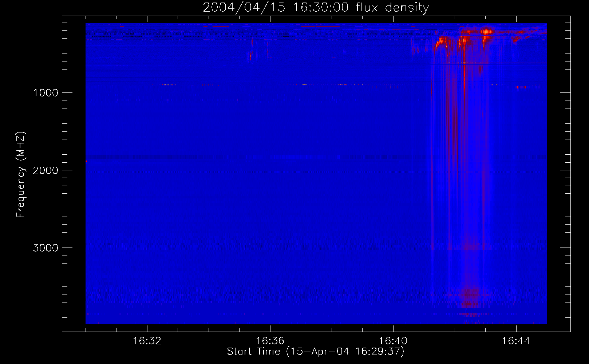Select the 'Start Time (15-Apr-04 16:29:37)' axis label

(316, 352)
